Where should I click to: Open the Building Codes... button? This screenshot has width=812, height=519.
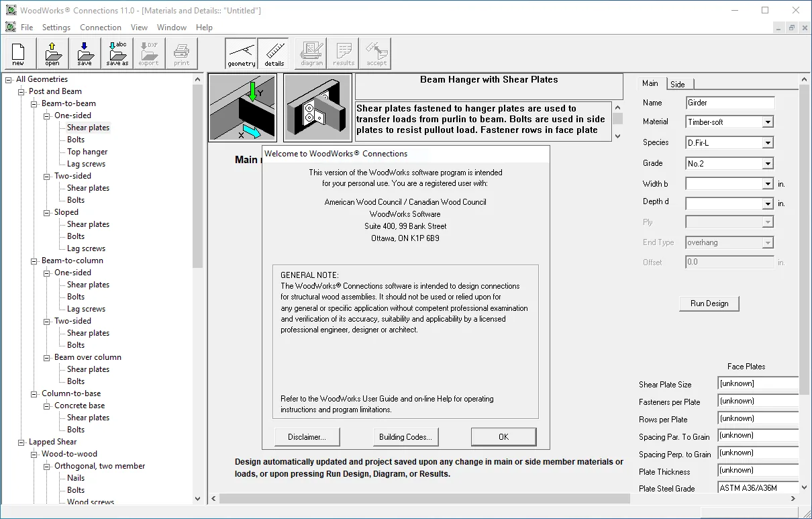(x=405, y=436)
